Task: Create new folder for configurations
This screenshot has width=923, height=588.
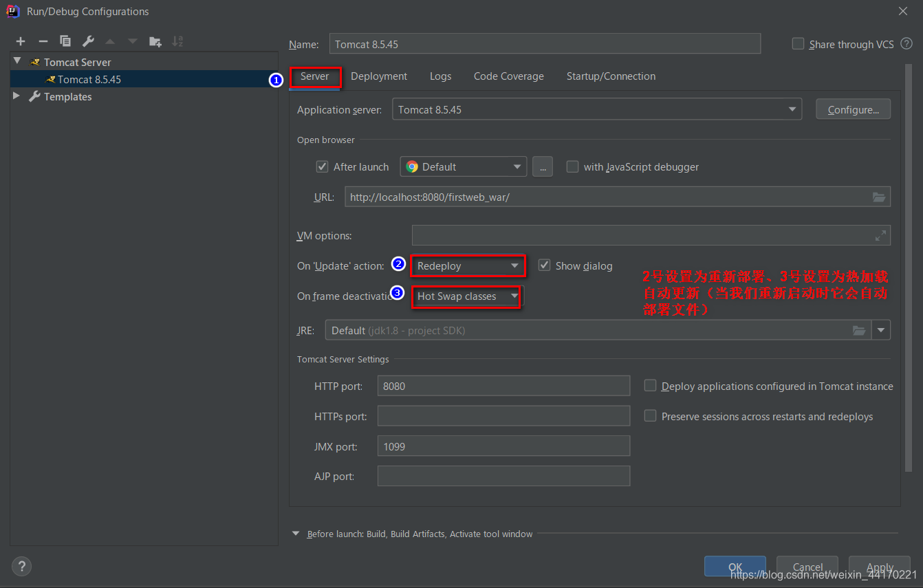Action: [x=155, y=41]
